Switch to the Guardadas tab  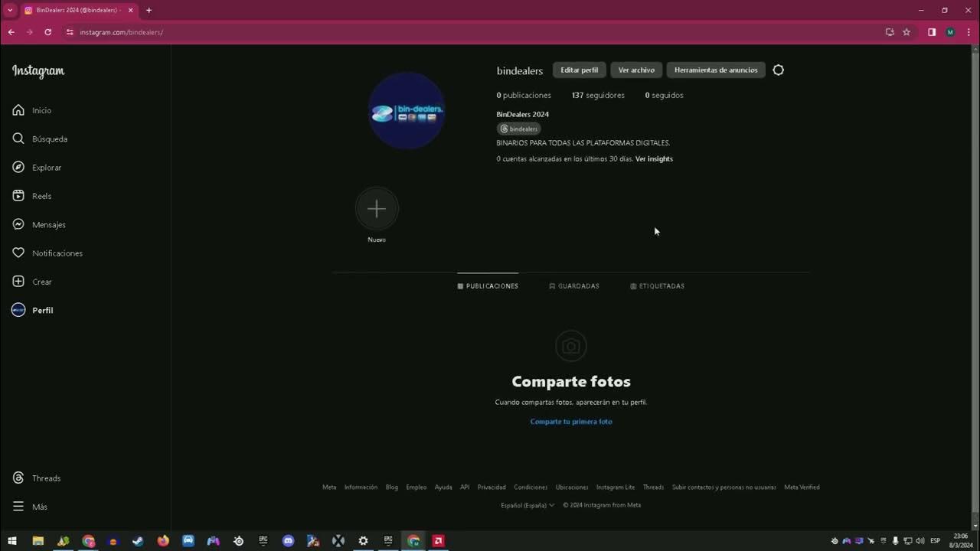tap(574, 286)
